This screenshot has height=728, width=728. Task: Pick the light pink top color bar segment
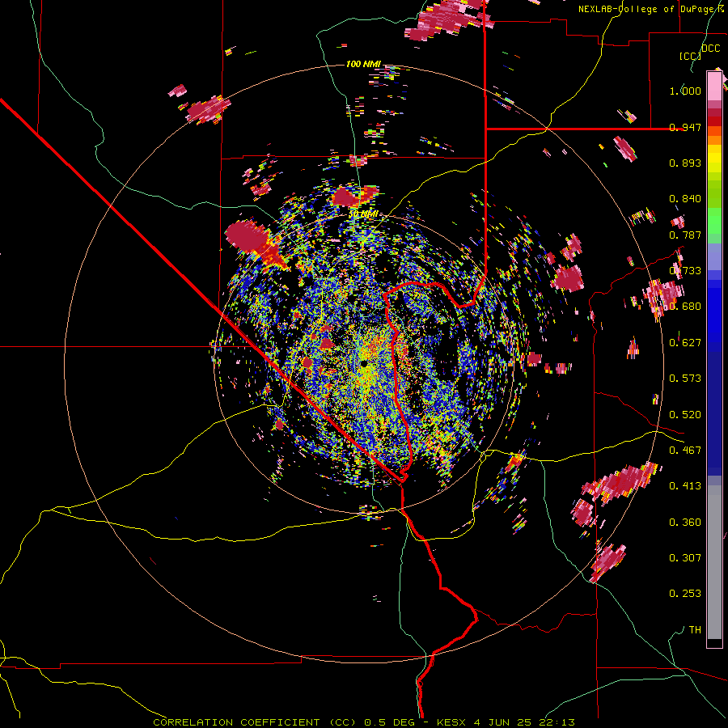click(x=714, y=86)
